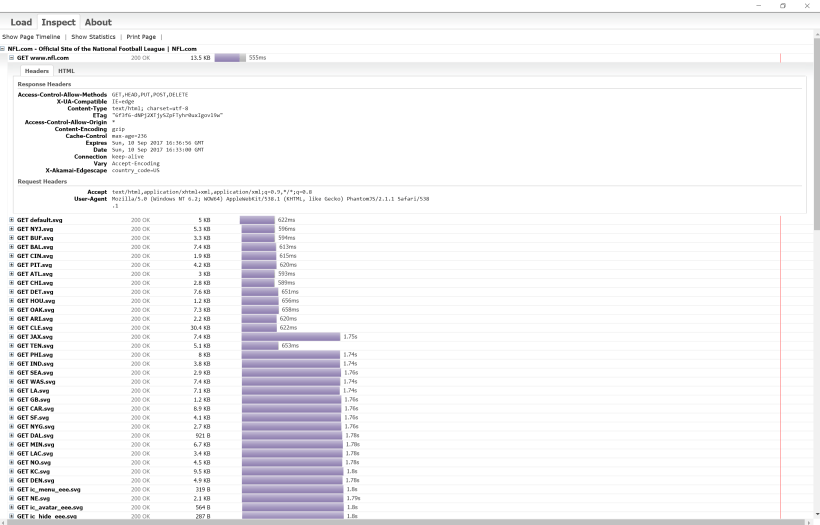Screen dimensions: 820x525
Task: Expand the GET DAL.svg request
Action: (x=12, y=435)
